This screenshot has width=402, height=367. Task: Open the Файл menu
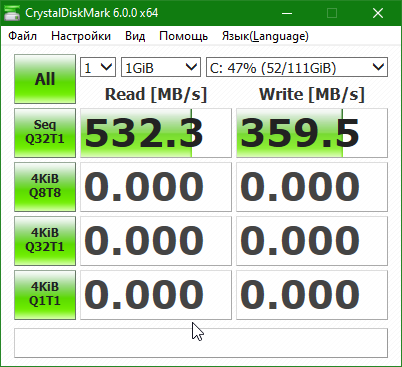(x=22, y=36)
